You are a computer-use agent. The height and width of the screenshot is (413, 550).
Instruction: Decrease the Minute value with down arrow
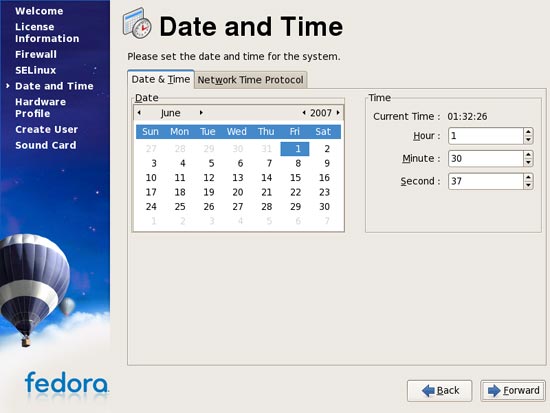(x=528, y=162)
